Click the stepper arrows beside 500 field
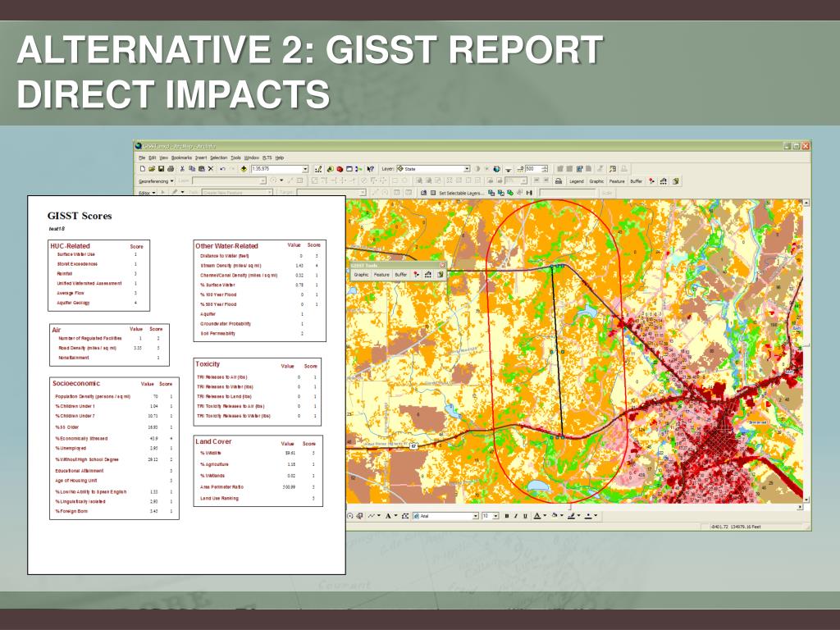The height and width of the screenshot is (630, 840). [545, 169]
